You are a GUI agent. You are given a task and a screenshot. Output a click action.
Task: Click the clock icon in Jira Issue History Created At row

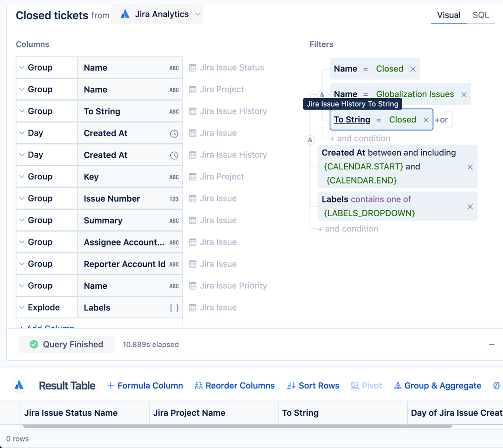pyautogui.click(x=174, y=155)
